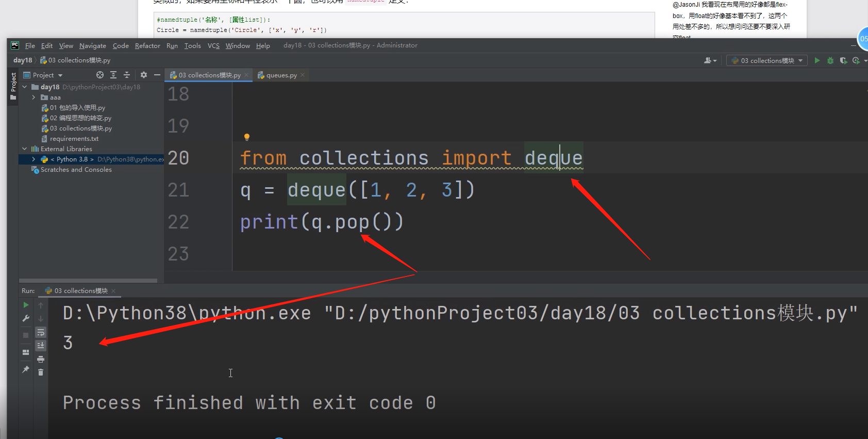Select the 03 collections模块.py editor tab
Screen dimensions: 868x439
pyautogui.click(x=209, y=75)
